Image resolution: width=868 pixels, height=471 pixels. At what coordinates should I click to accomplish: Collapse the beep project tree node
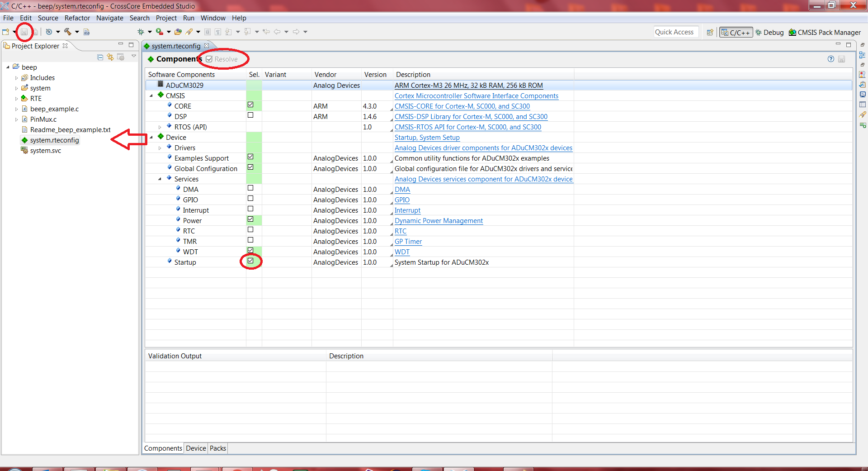[8, 67]
